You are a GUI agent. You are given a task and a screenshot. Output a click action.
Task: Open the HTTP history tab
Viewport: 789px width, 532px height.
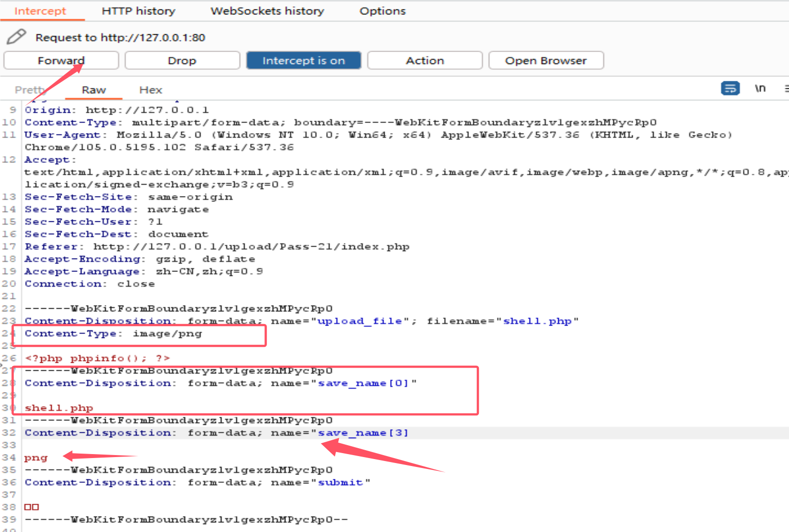point(138,11)
